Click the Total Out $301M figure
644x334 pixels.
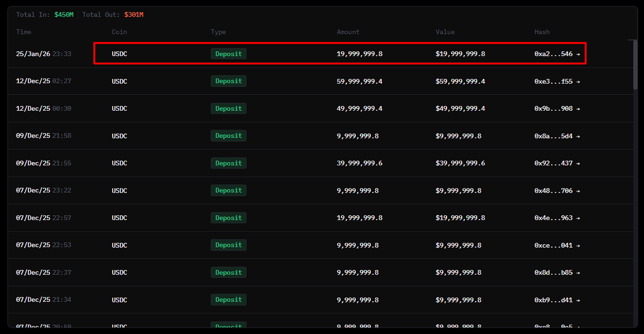pos(134,14)
